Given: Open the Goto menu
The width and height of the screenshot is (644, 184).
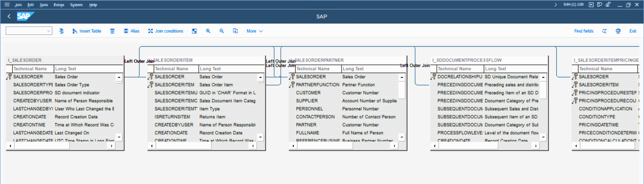Looking at the screenshot, I should click(44, 5).
